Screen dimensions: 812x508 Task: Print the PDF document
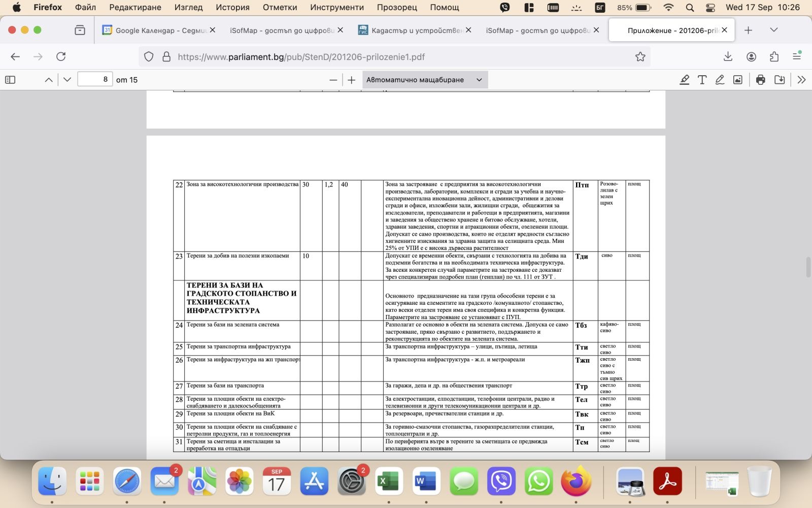760,80
